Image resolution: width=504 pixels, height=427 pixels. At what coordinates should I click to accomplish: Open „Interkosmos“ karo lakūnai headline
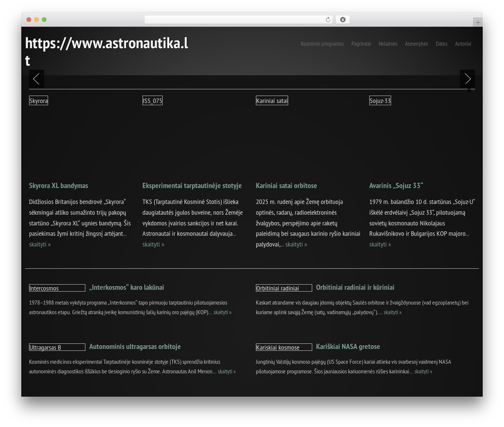[126, 287]
